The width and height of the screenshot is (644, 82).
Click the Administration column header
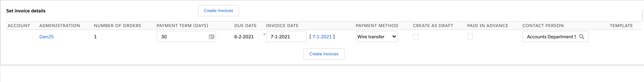point(60,26)
